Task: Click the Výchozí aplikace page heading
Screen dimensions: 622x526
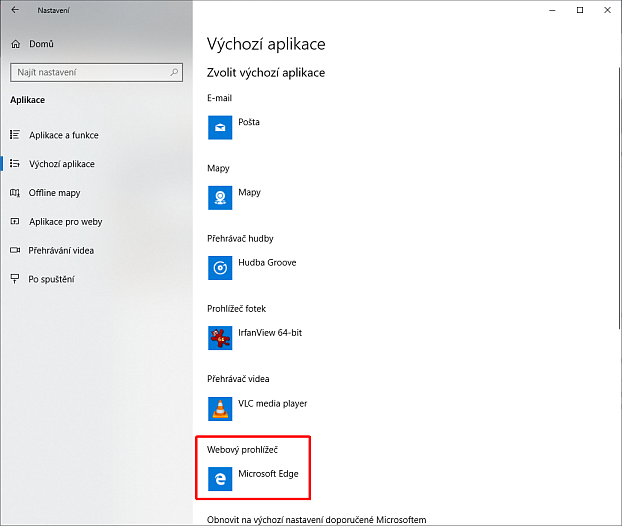Action: click(x=266, y=44)
